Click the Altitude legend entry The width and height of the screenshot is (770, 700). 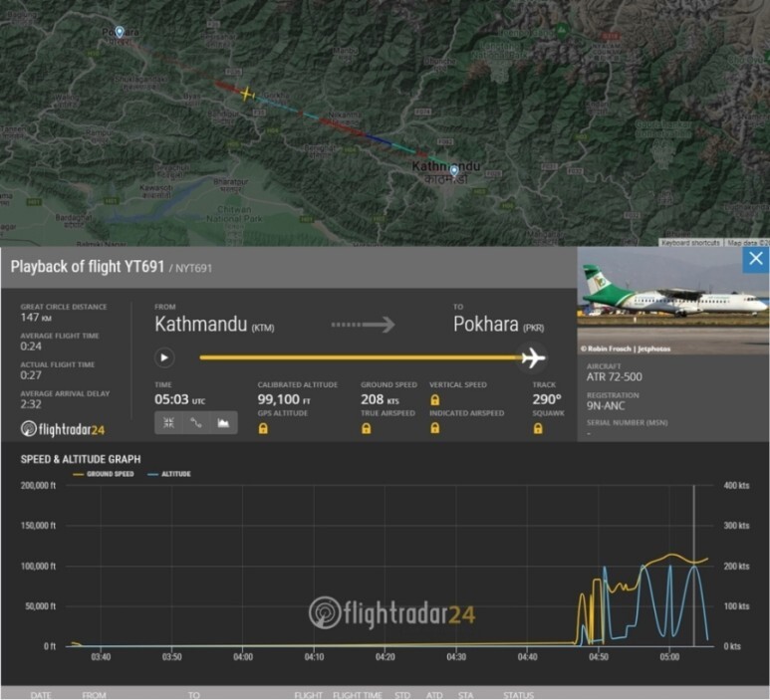click(x=169, y=474)
